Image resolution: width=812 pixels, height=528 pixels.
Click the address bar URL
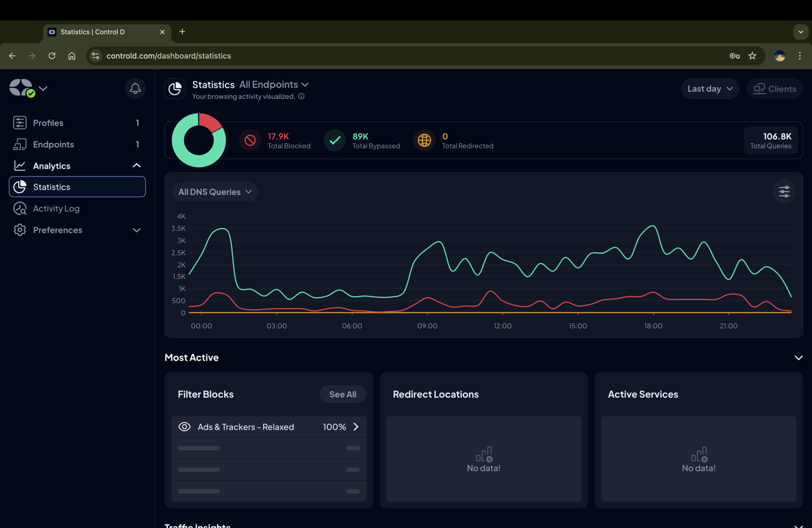tap(168, 56)
